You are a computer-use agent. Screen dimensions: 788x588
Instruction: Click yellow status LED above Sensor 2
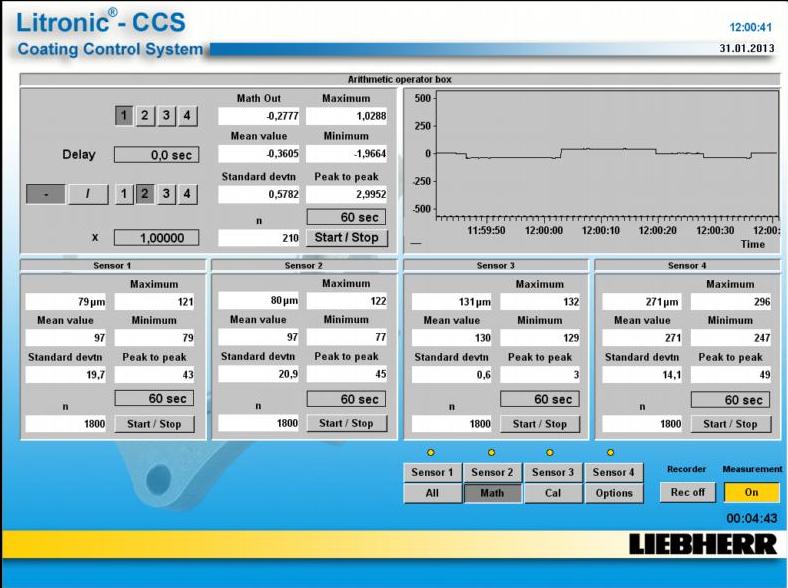tap(491, 452)
